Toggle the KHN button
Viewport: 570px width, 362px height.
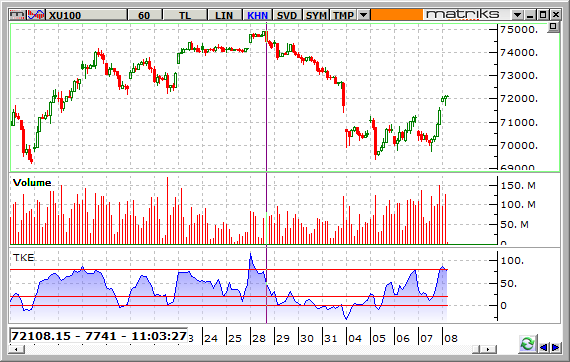257,15
